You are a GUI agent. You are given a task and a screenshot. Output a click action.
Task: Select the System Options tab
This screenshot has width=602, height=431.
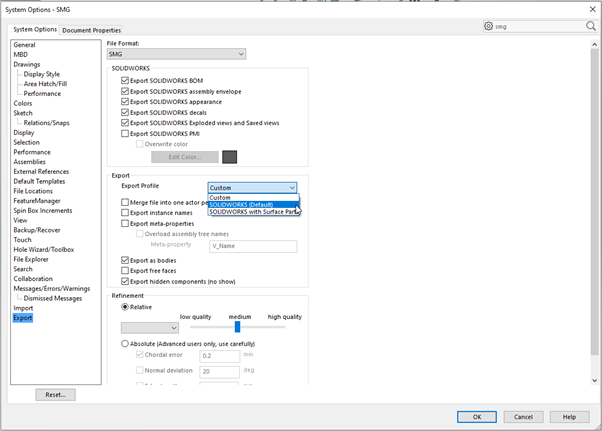[x=35, y=30]
